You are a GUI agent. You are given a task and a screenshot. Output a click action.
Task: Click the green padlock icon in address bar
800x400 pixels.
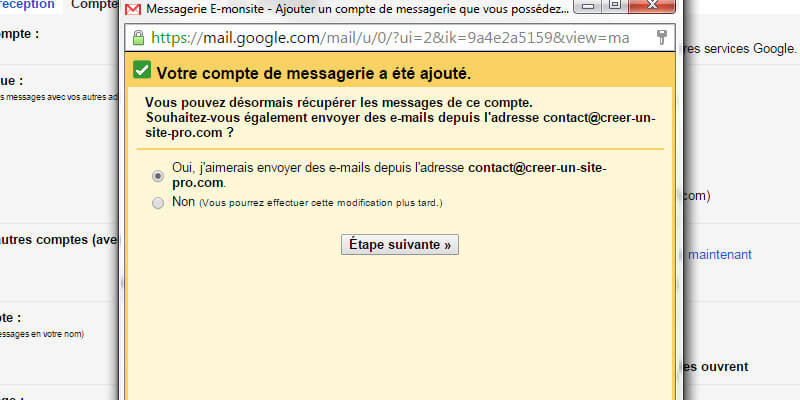(138, 38)
